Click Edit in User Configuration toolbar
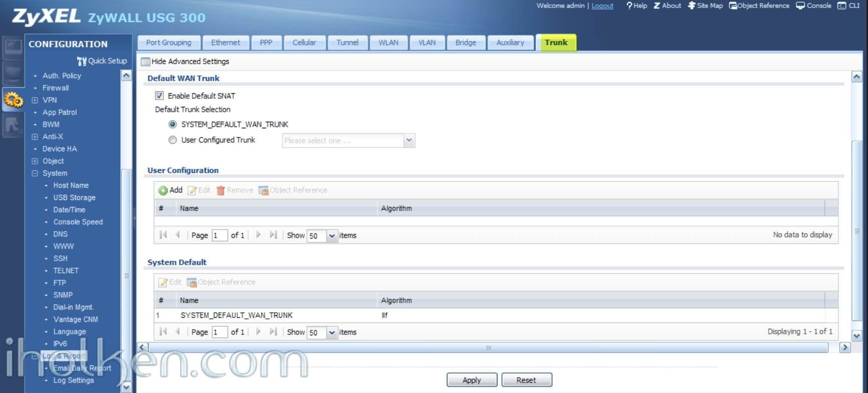This screenshot has width=868, height=393. [199, 190]
